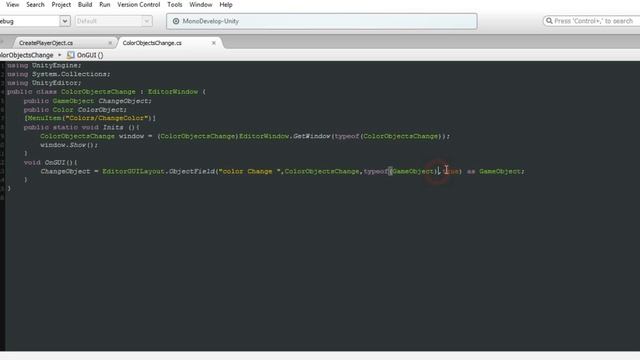640x360 pixels.
Task: Click the "color Change " string literal
Action: [x=250, y=171]
